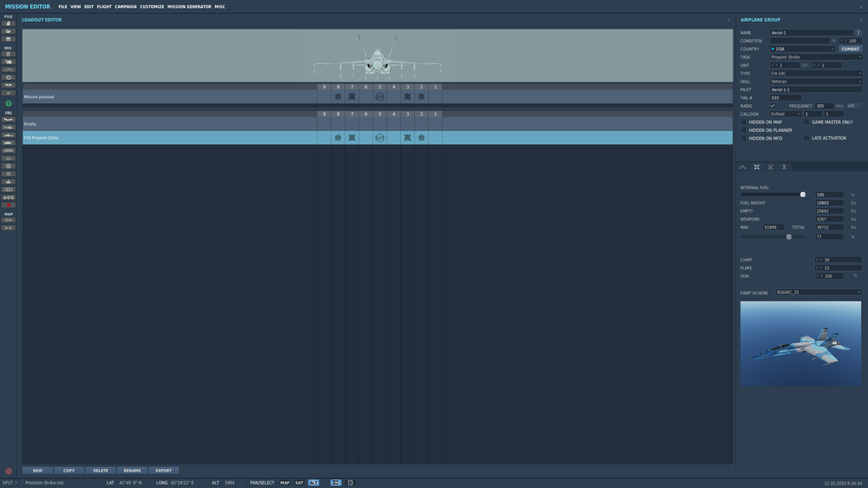Image resolution: width=868 pixels, height=488 pixels.
Task: Open the payload tab icon in Airplane Group
Action: [757, 167]
